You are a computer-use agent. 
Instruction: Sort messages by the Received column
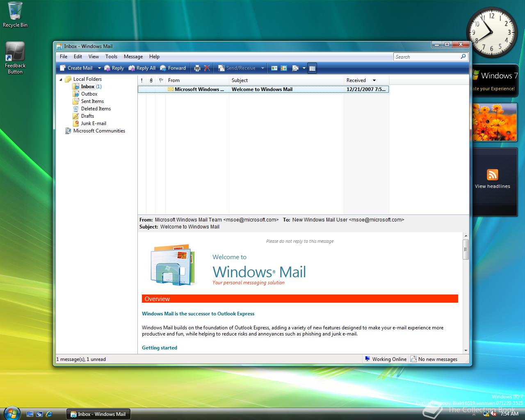point(366,80)
